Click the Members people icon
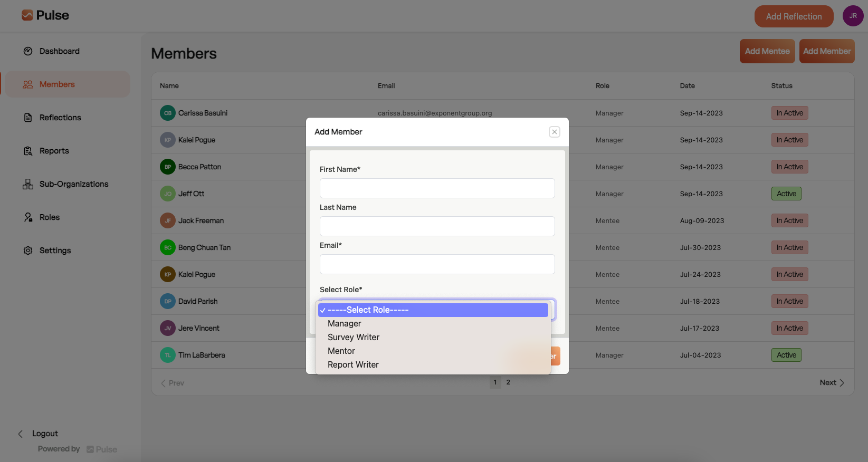Viewport: 868px width, 462px height. click(x=28, y=84)
